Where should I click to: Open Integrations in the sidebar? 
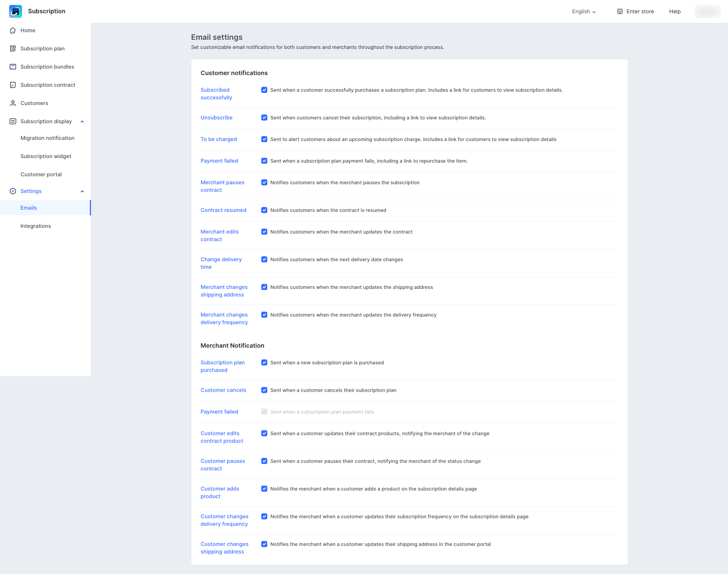coord(36,226)
